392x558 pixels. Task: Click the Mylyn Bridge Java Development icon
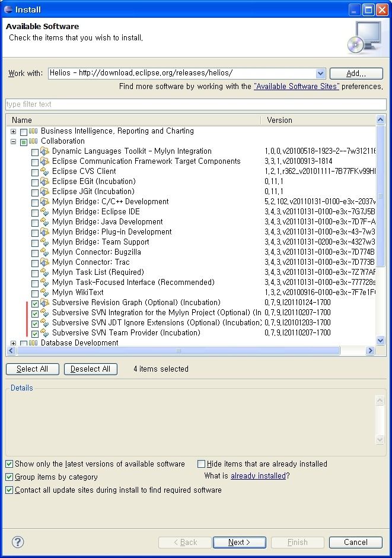point(44,221)
